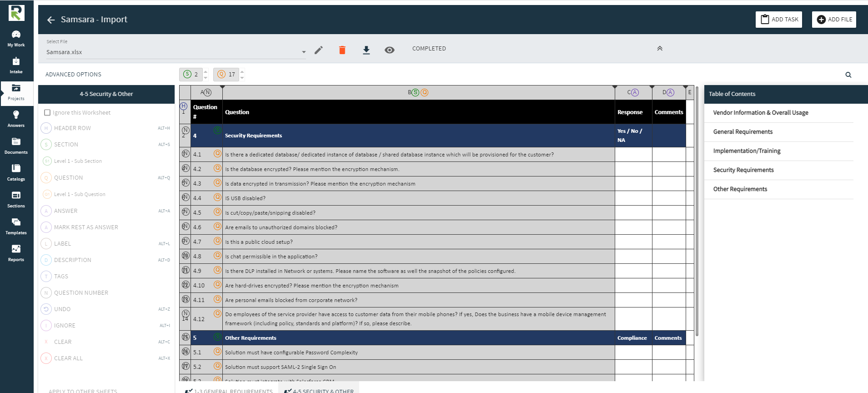Tick the Ignore this Worksheet checkbox
The height and width of the screenshot is (393, 868).
(47, 112)
